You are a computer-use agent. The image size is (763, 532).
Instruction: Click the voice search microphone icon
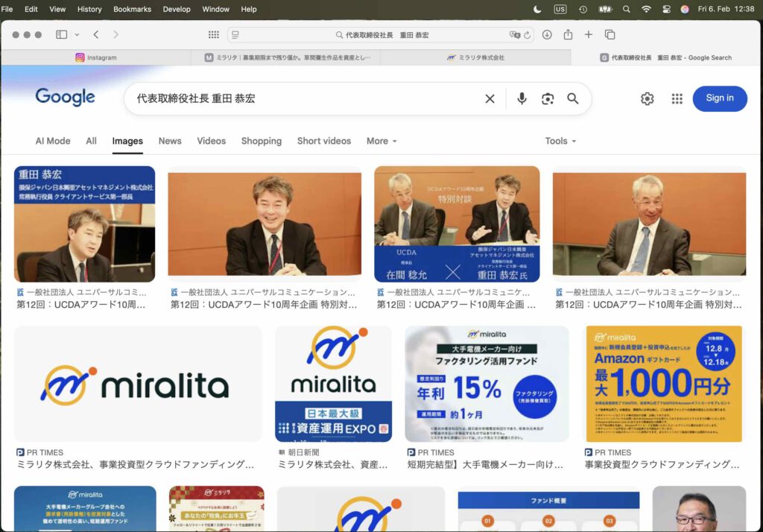(522, 98)
